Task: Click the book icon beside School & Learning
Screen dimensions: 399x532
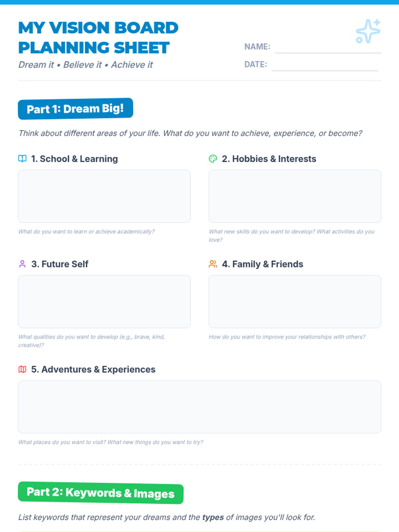Action: (x=22, y=159)
